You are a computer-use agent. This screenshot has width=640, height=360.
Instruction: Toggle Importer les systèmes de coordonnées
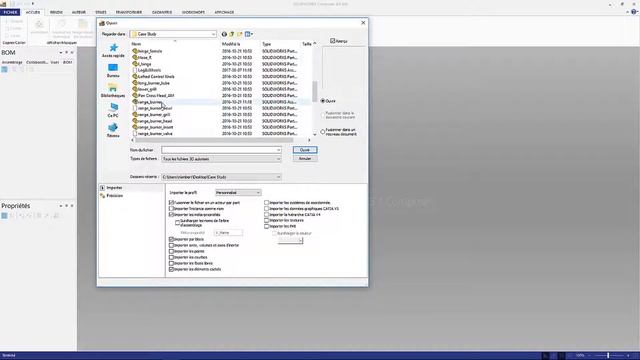tap(267, 202)
